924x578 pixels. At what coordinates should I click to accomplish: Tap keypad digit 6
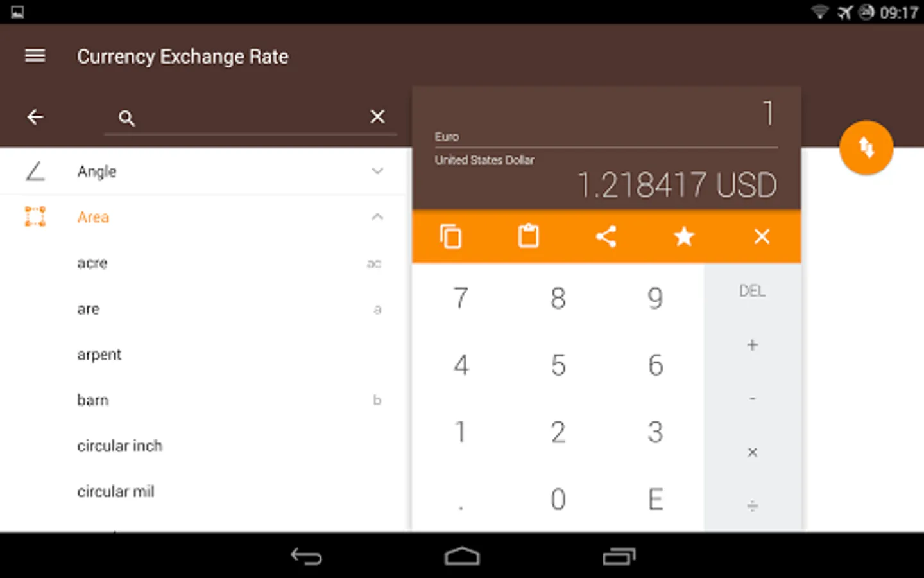[655, 365]
